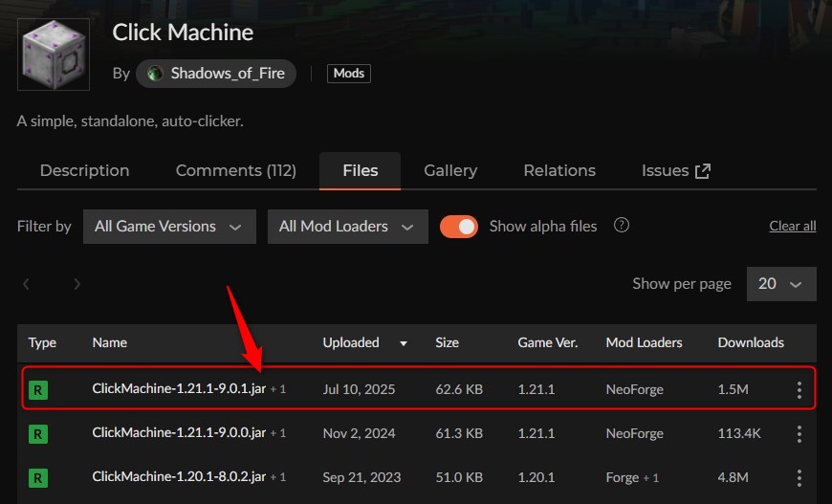Click the Forge + 1 mod loaders cell
Image resolution: width=832 pixels, height=504 pixels.
click(632, 477)
